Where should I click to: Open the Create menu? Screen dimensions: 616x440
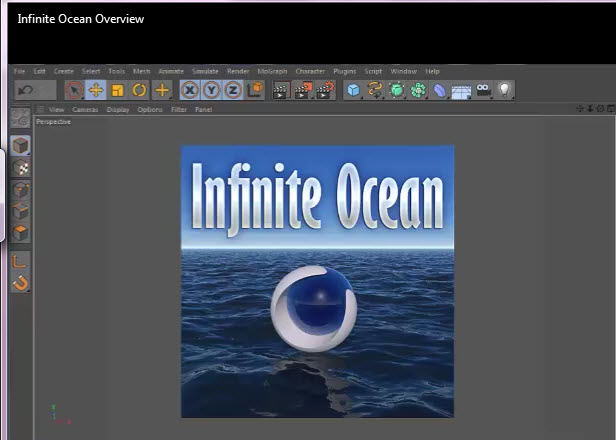[x=64, y=71]
